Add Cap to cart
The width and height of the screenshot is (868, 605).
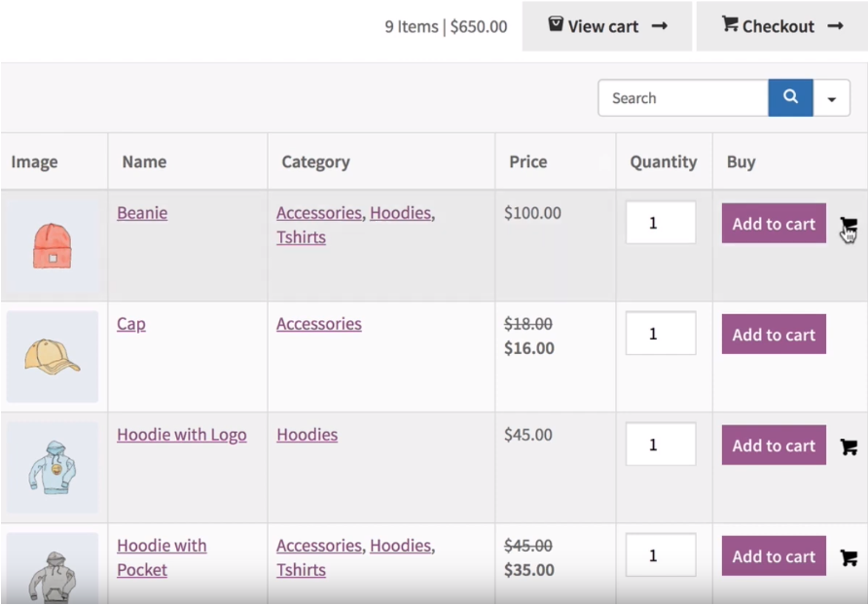coord(774,335)
